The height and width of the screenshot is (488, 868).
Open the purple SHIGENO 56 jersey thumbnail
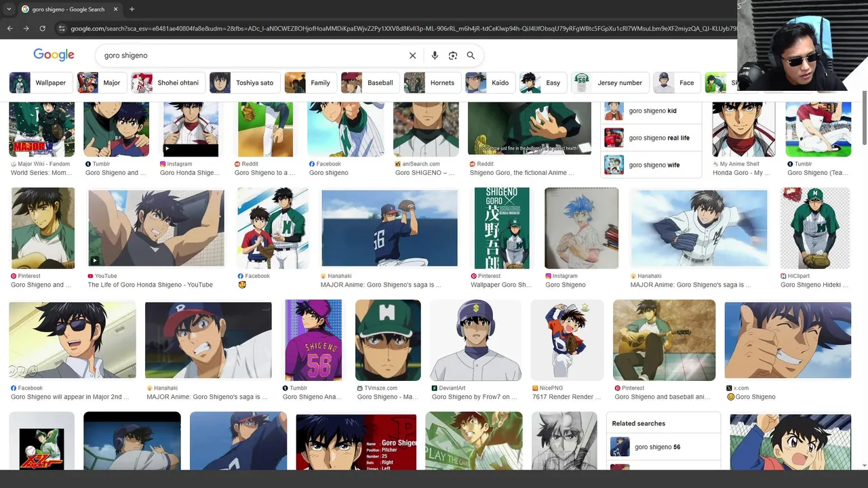(x=313, y=340)
